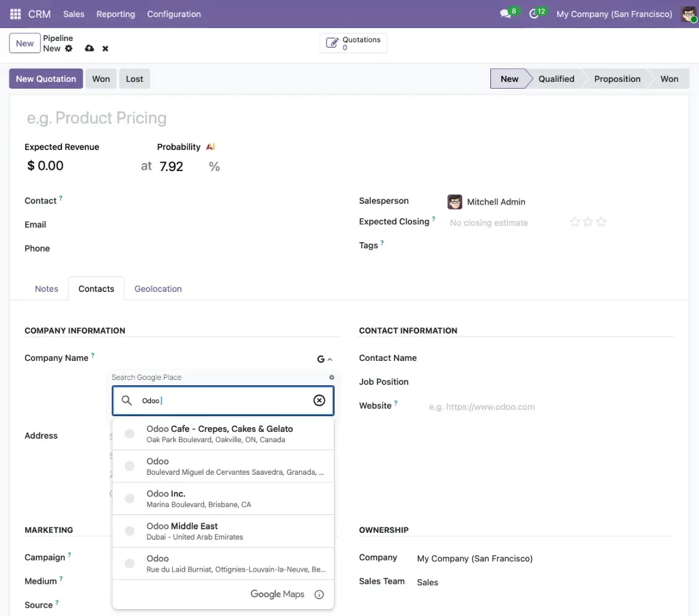Set stage to Qualified
Image resolution: width=699 pixels, height=616 pixels.
click(556, 78)
